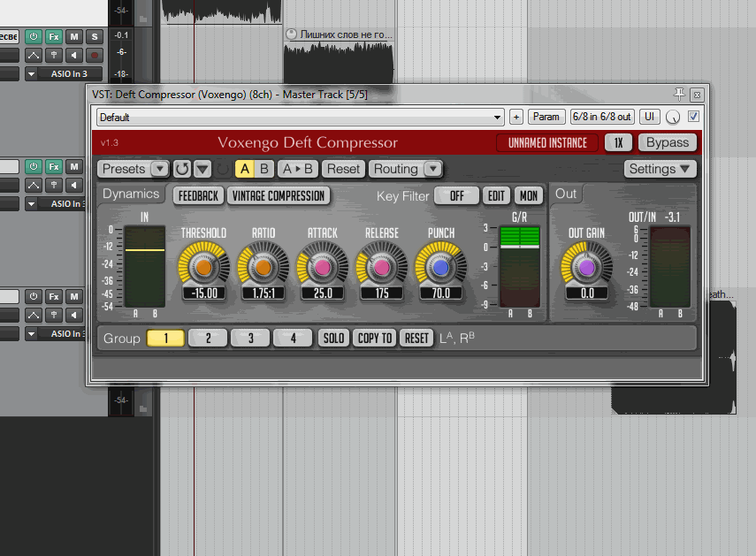Toggle the Key Filter MON button
The image size is (756, 556).
pos(529,196)
